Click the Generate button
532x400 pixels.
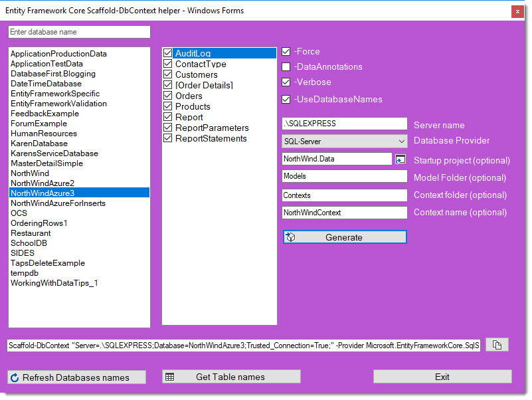(x=345, y=237)
